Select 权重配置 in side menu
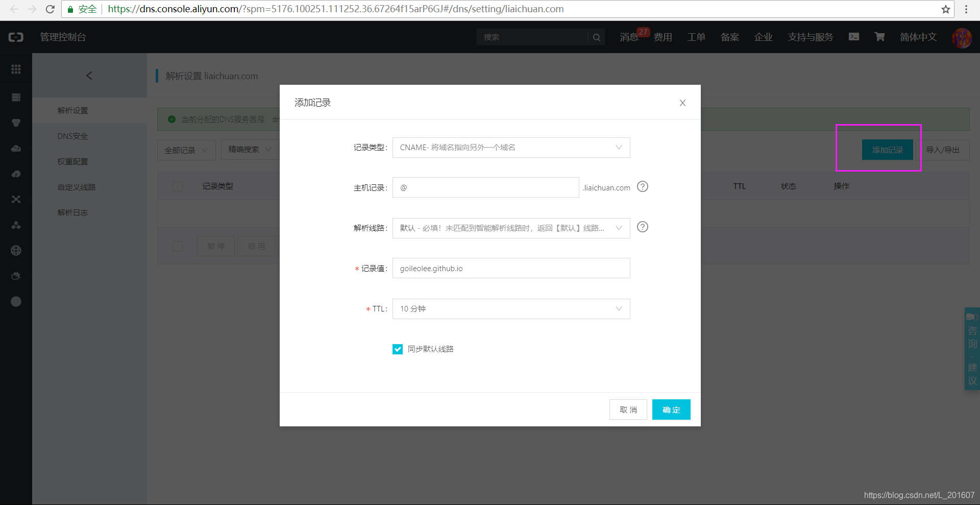980x505 pixels. click(x=73, y=162)
